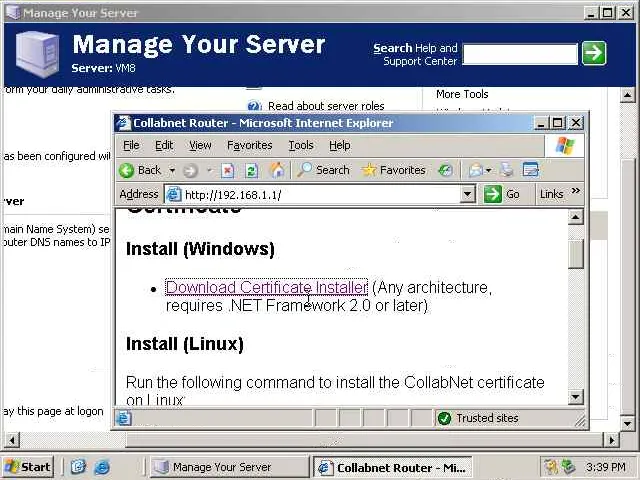Click the History toolbar icon

click(445, 170)
